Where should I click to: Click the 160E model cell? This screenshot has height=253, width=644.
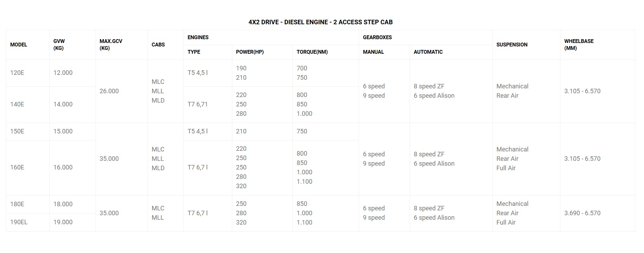pyautogui.click(x=17, y=167)
